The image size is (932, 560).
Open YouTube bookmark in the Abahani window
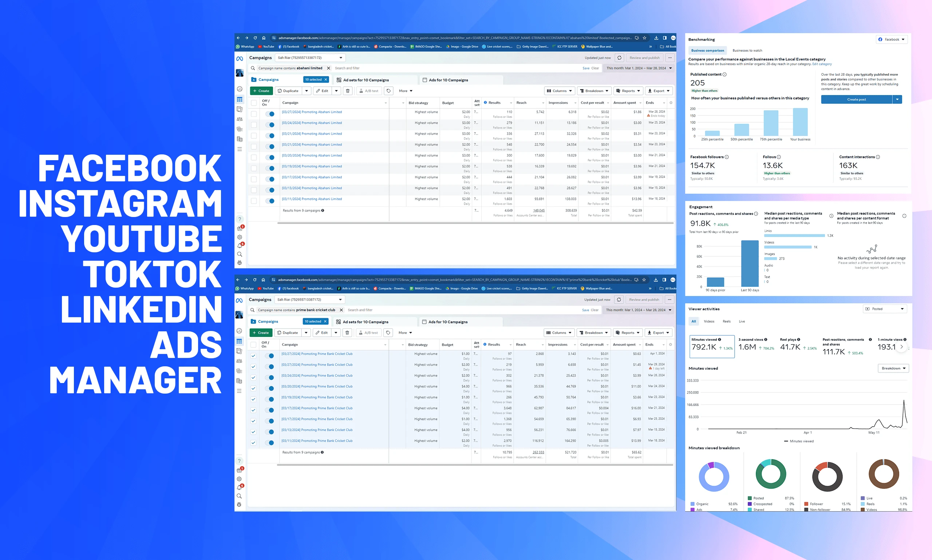266,47
